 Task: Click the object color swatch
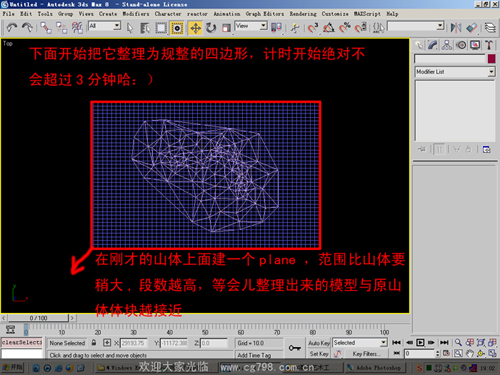491,59
